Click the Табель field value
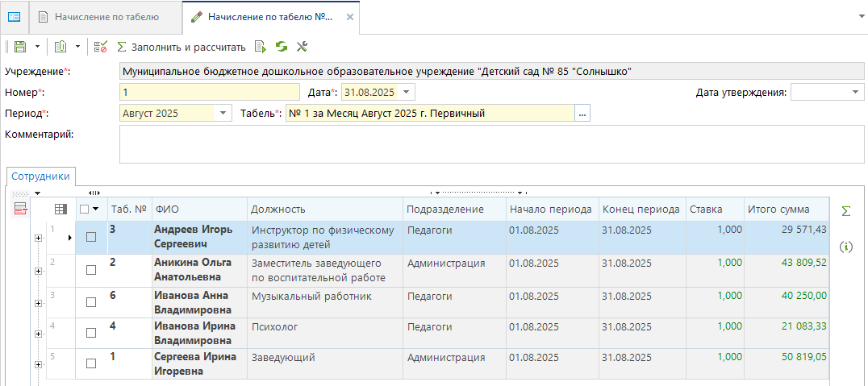 tap(430, 114)
